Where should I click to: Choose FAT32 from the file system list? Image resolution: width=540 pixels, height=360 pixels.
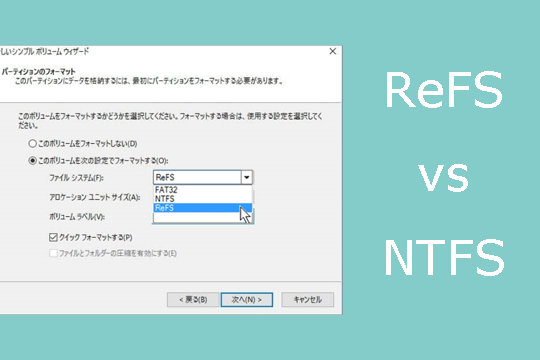(202, 190)
